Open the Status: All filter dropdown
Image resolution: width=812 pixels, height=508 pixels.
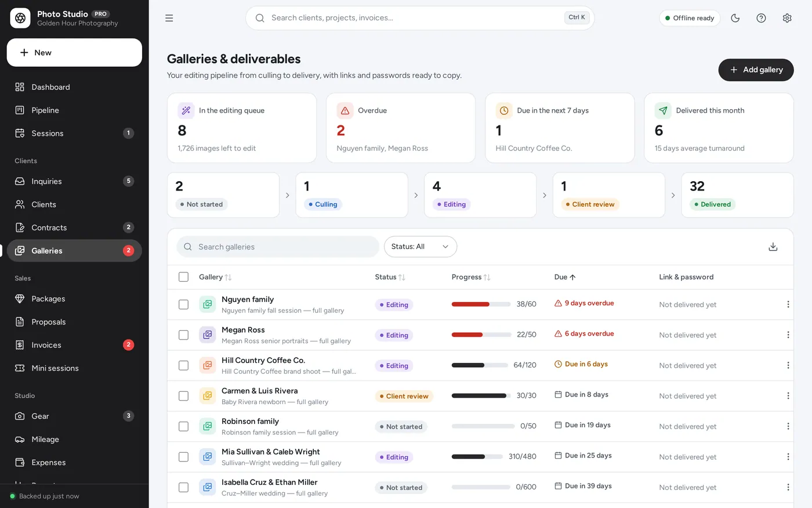[x=420, y=247]
